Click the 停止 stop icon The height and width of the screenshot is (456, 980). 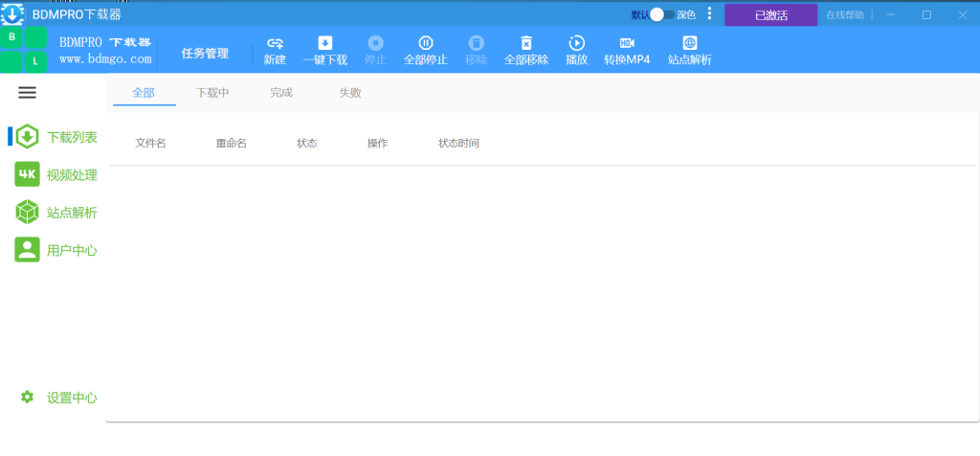pos(375,43)
